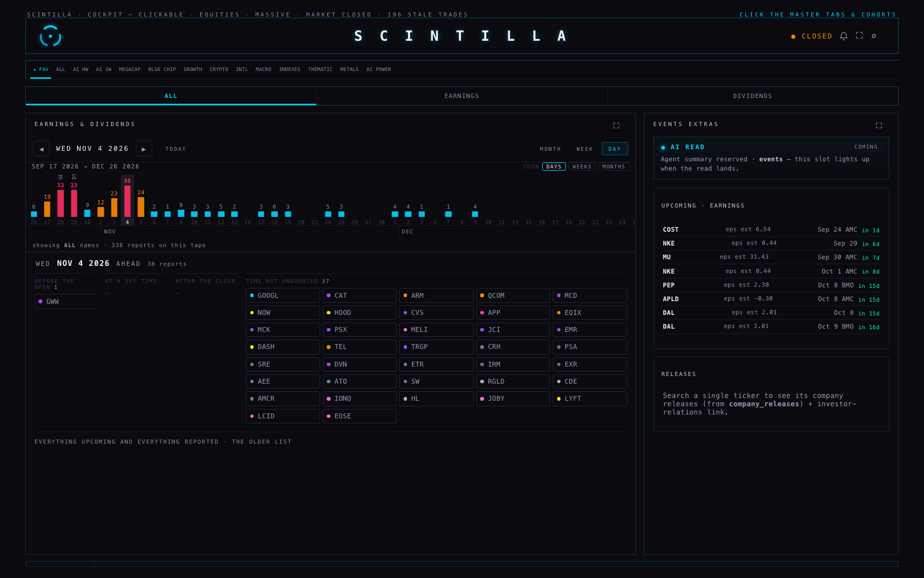Jump to TODAY
The width and height of the screenshot is (924, 578).
[175, 149]
